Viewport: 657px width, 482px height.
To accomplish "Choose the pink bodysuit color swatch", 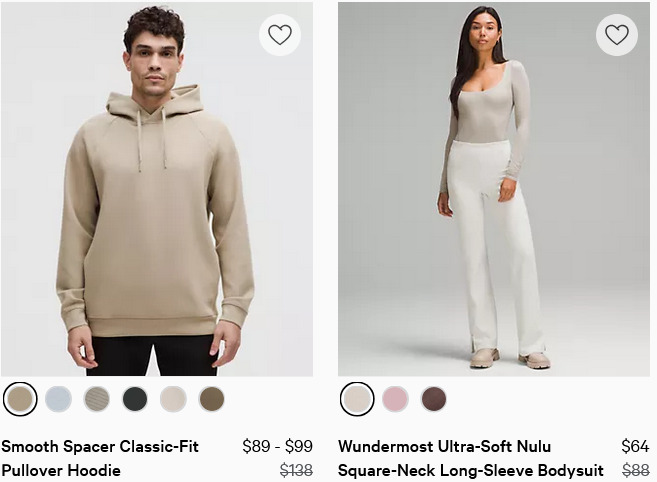I will tap(395, 399).
